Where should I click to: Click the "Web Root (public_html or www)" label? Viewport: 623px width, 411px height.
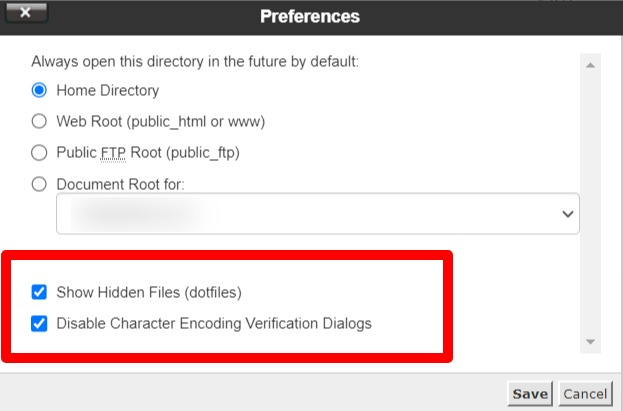[x=160, y=122]
